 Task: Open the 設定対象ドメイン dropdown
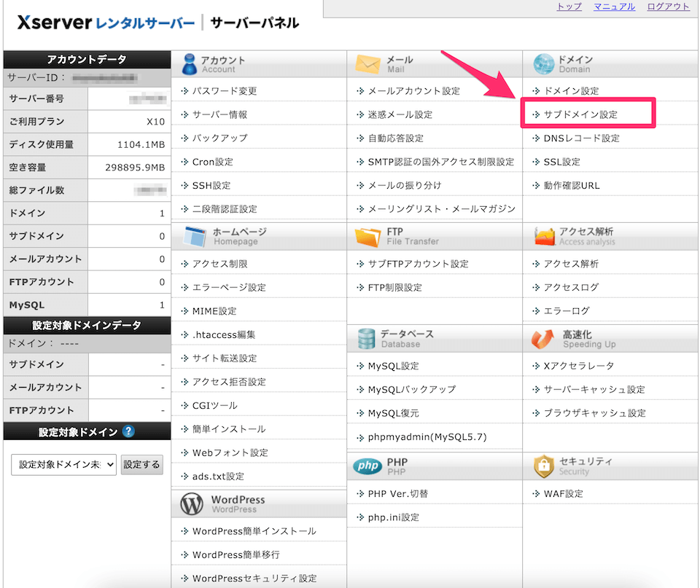coord(63,464)
